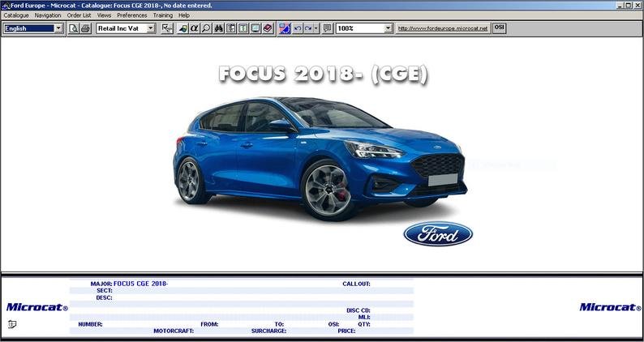Open the section index panel icon
Screen dimensions: 644x342
click(x=231, y=28)
